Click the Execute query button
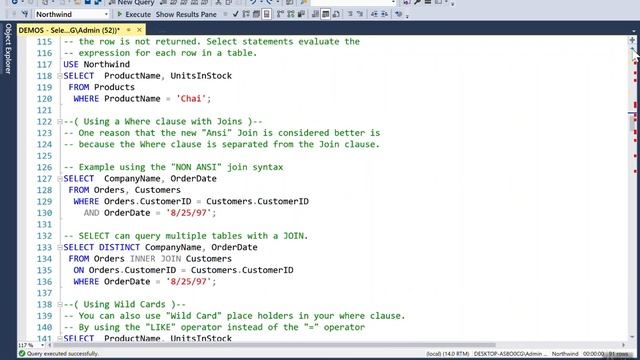This screenshot has width=640, height=360. [x=134, y=14]
